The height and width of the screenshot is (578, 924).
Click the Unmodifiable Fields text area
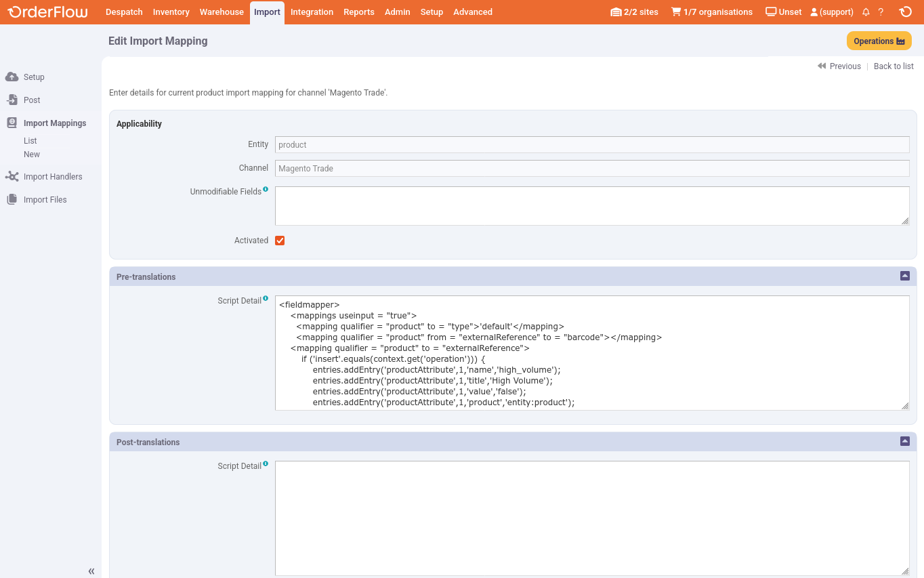tap(592, 205)
